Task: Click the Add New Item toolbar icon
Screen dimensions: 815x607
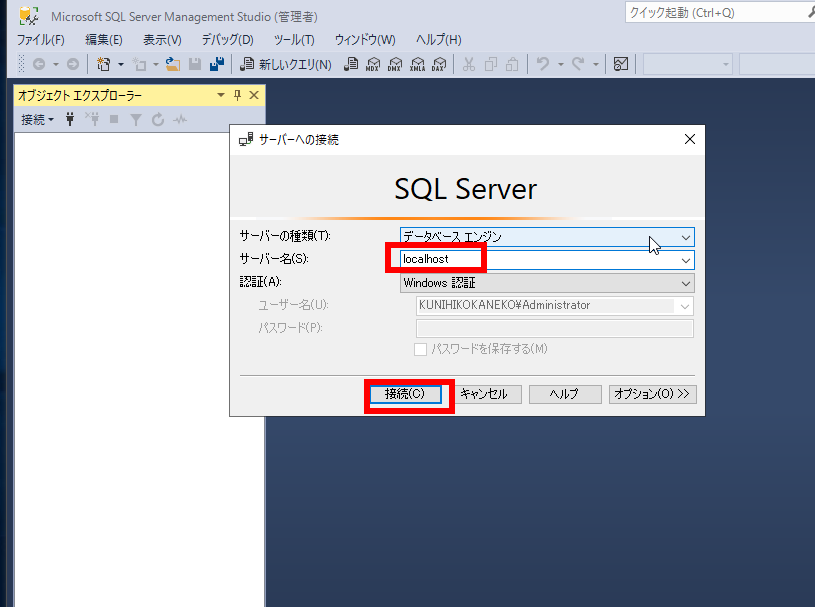Action: [x=139, y=64]
